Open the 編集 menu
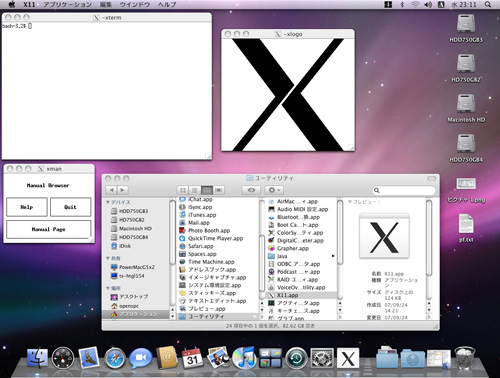The width and height of the screenshot is (500, 378). (x=106, y=4)
